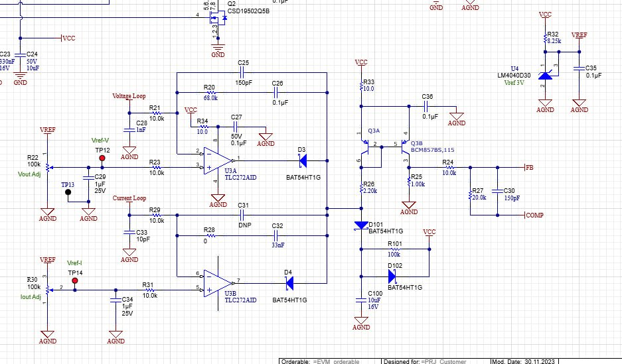This screenshot has height=364, width=622.
Task: Select the Q2 MOSFET symbol
Action: [217, 18]
